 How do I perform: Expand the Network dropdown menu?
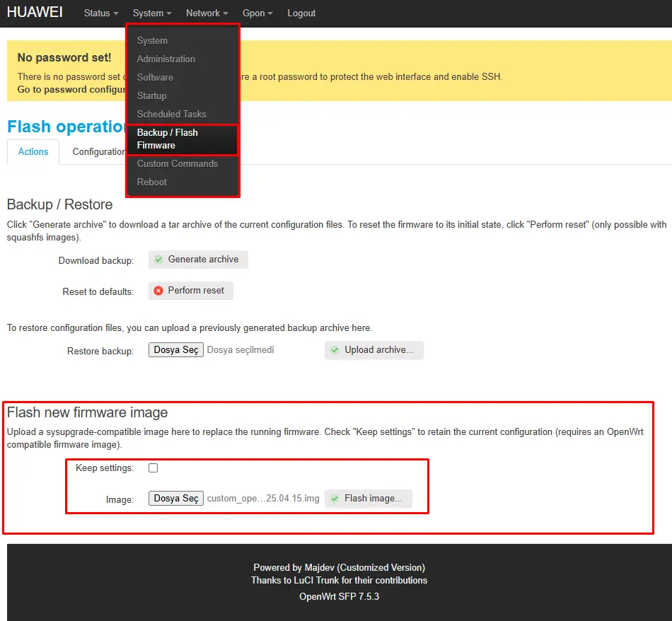[207, 13]
